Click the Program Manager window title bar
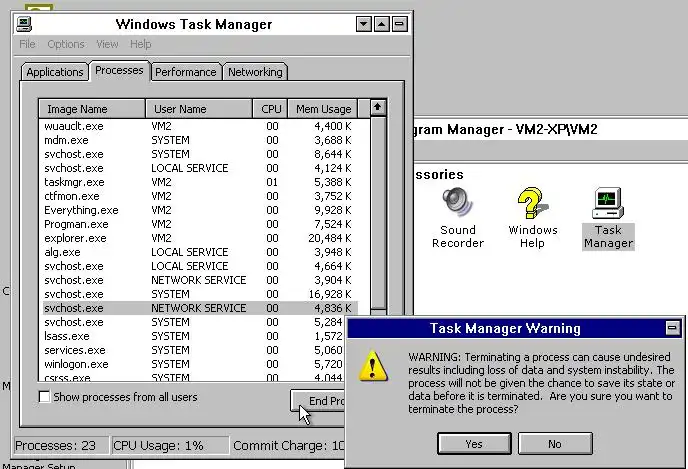This screenshot has width=688, height=469. click(551, 129)
